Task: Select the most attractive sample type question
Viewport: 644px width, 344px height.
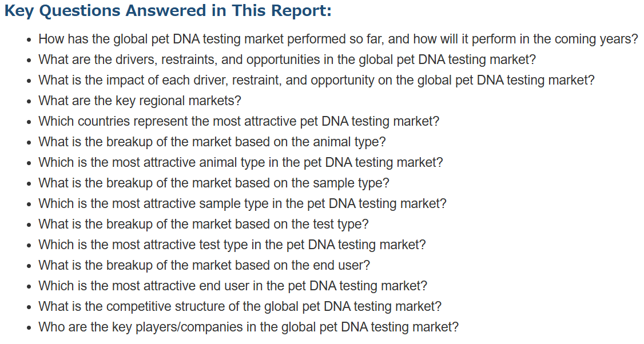Action: tap(243, 203)
